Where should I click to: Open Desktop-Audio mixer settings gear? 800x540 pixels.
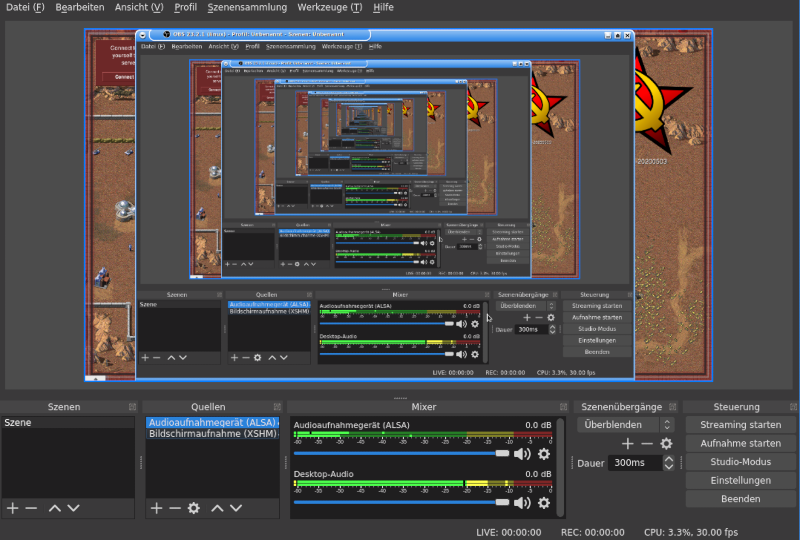tap(544, 503)
